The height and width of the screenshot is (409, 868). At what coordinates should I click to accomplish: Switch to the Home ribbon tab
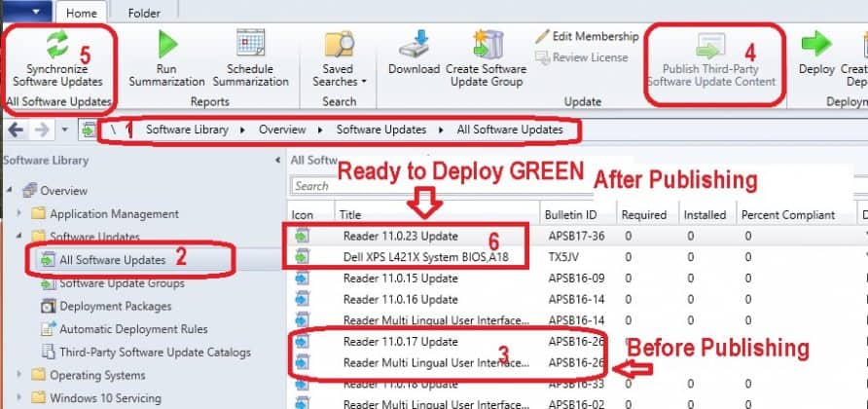tap(82, 13)
